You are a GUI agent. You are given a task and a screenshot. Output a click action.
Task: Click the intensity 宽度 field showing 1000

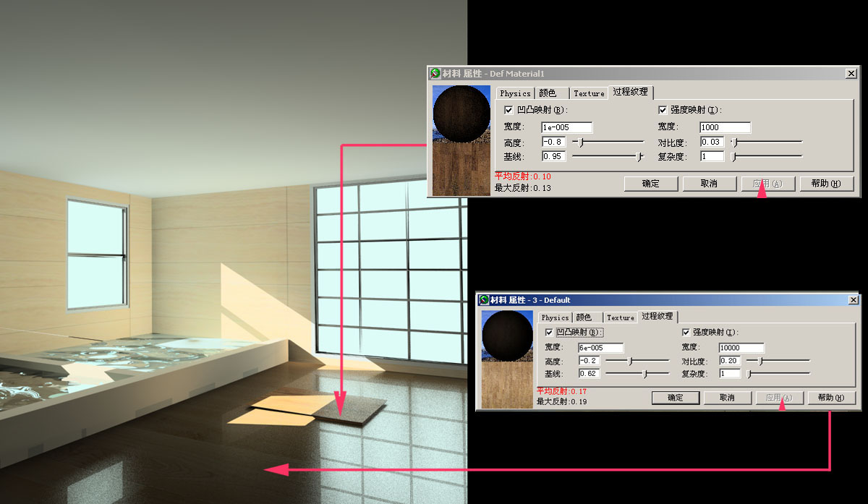point(725,128)
